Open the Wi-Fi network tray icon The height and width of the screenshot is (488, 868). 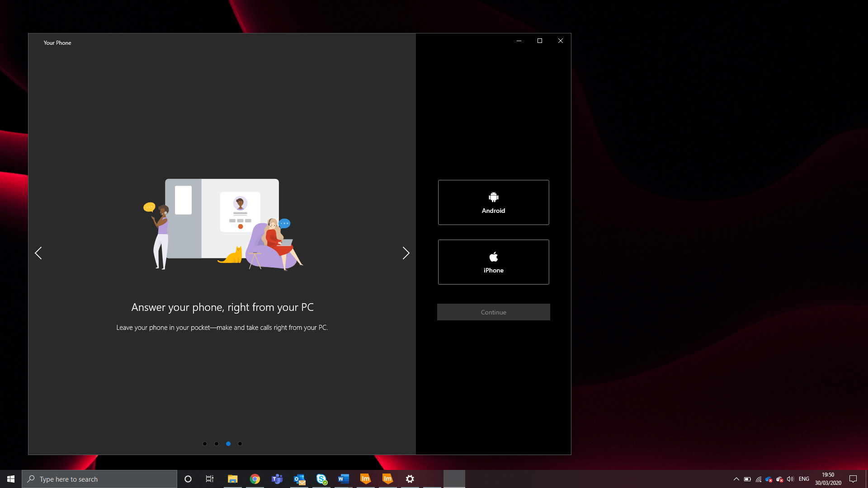click(759, 479)
